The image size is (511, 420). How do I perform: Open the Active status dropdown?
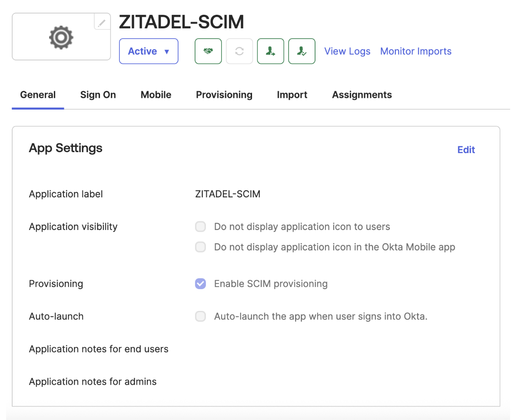149,51
